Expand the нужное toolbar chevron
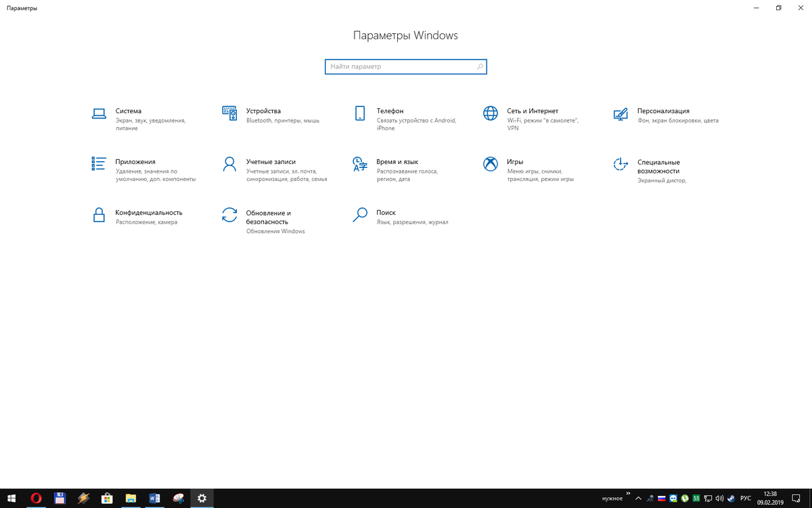Screen dimensions: 812x508 point(628,493)
